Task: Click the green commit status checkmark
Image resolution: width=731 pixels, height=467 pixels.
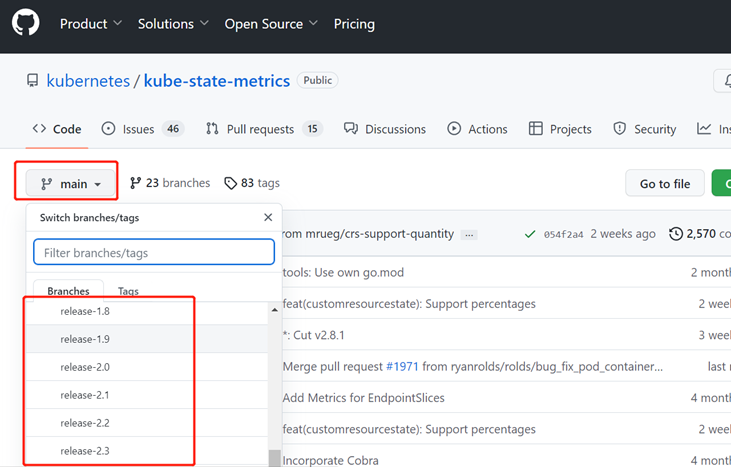Action: tap(530, 234)
